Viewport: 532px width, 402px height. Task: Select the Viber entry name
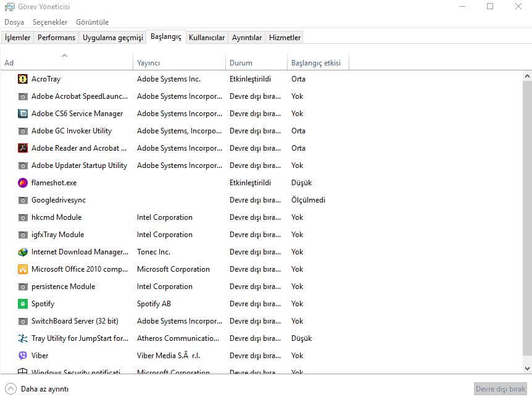[x=39, y=356]
